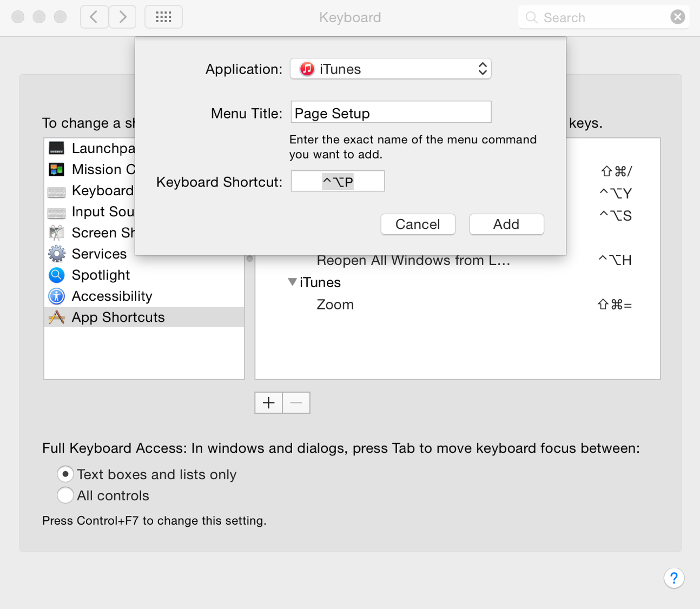Choose the Spotlight magnifier icon

[56, 275]
